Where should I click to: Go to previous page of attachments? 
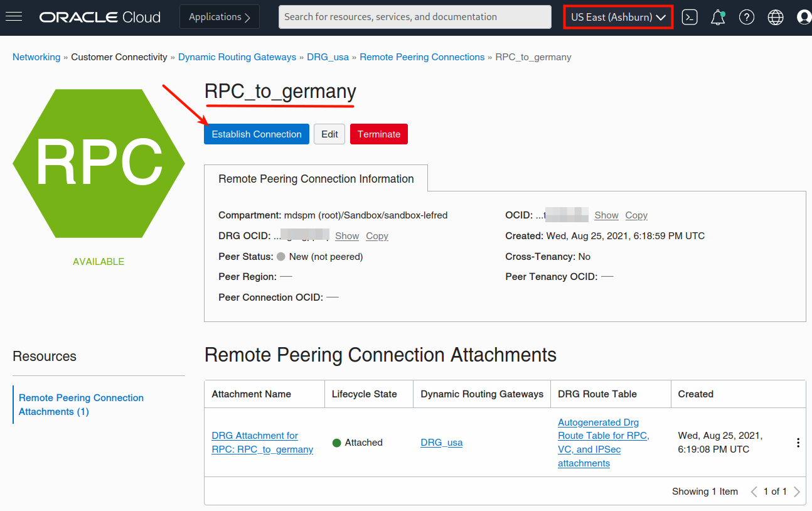click(754, 492)
